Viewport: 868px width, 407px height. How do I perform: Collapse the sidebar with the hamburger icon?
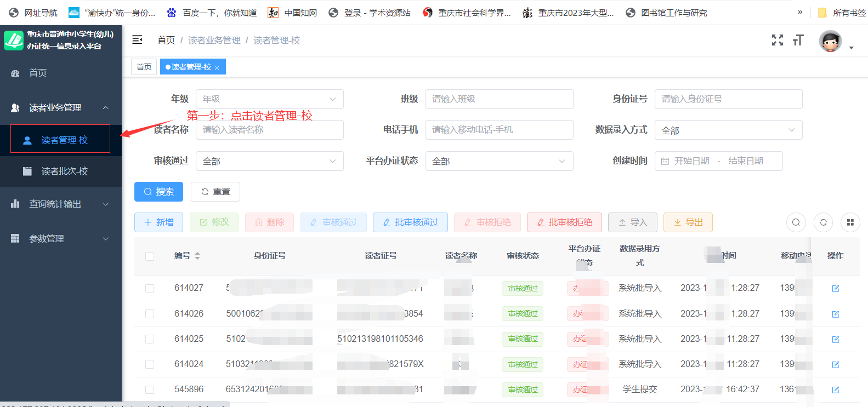click(x=138, y=39)
